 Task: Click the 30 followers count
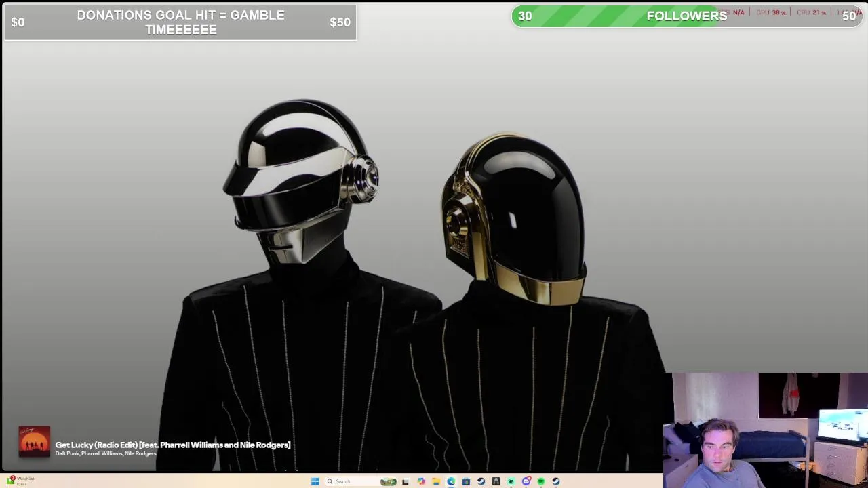[x=525, y=16]
